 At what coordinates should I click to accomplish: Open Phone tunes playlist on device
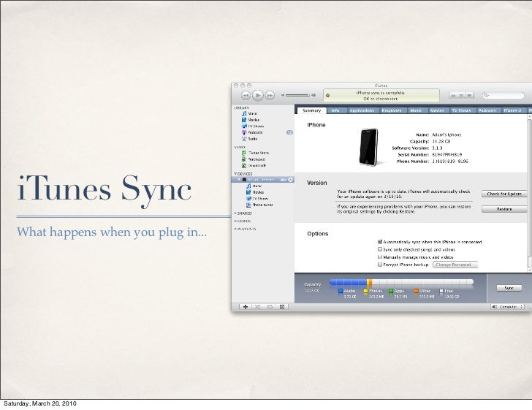[x=259, y=205]
